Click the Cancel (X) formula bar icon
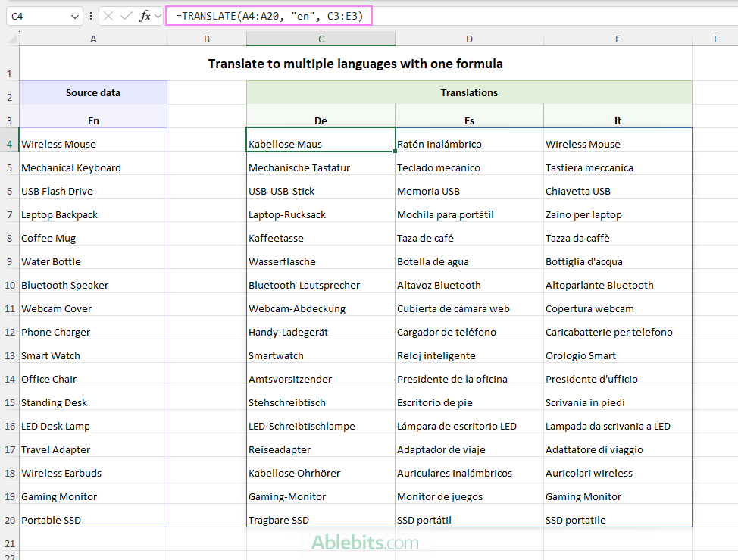The height and width of the screenshot is (560, 738). [108, 17]
